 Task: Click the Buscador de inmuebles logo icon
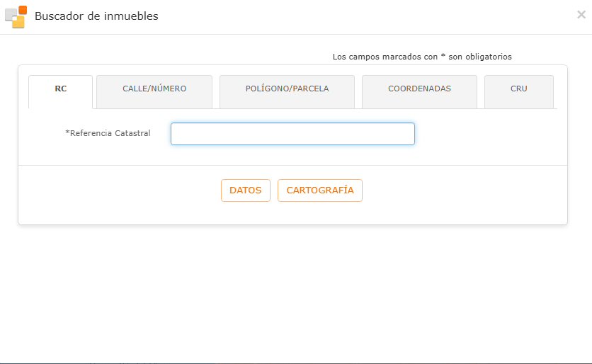coord(16,16)
